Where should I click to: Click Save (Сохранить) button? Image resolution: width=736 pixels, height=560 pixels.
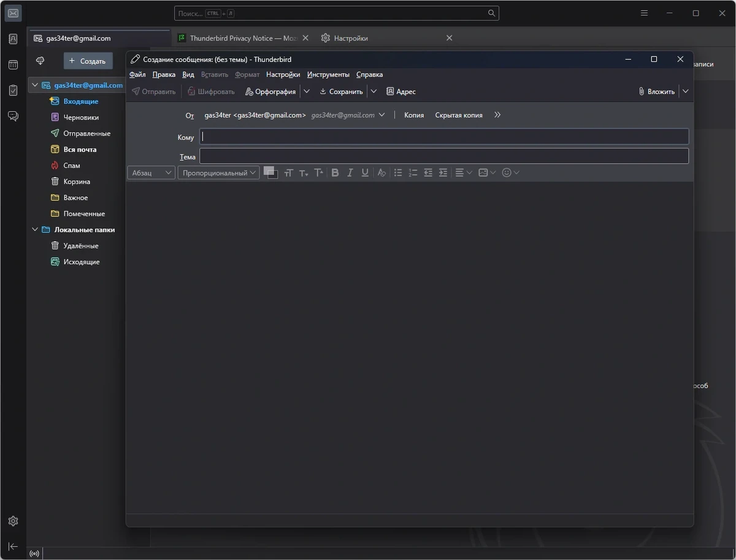coord(341,91)
